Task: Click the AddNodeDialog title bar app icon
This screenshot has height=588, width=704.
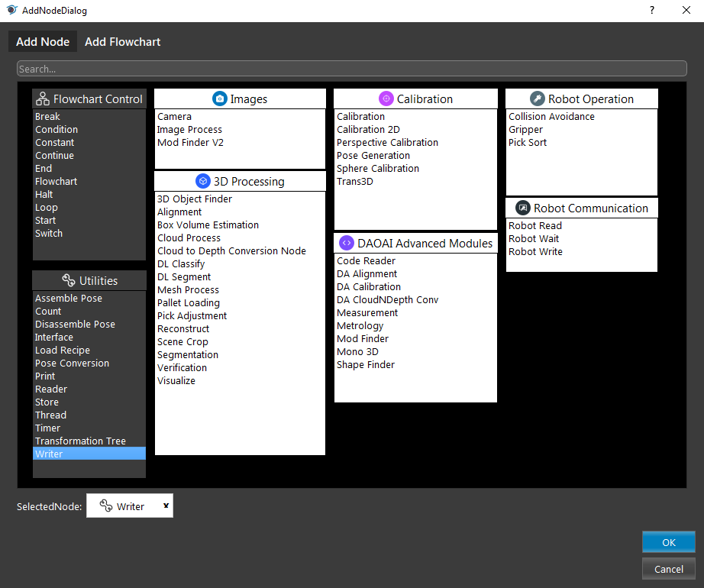Action: [11, 10]
